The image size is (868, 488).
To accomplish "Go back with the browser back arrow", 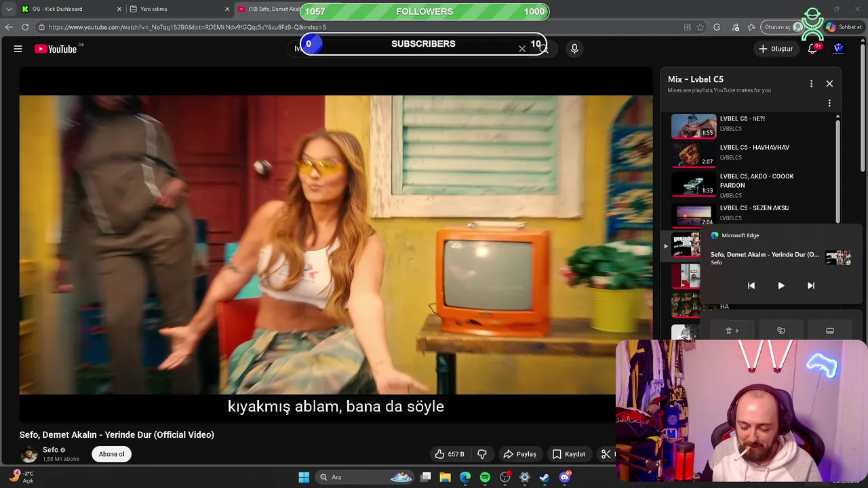I will (9, 27).
